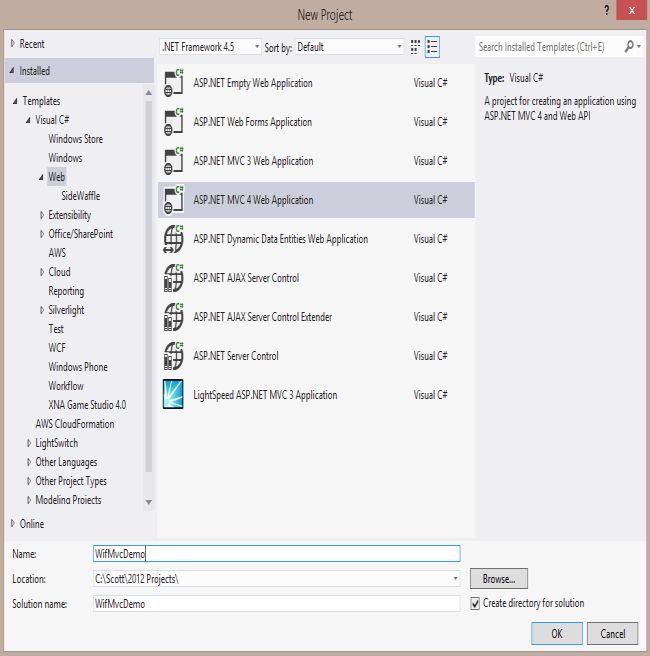Collapse the Templates tree node
The height and width of the screenshot is (656, 650).
tap(15, 101)
